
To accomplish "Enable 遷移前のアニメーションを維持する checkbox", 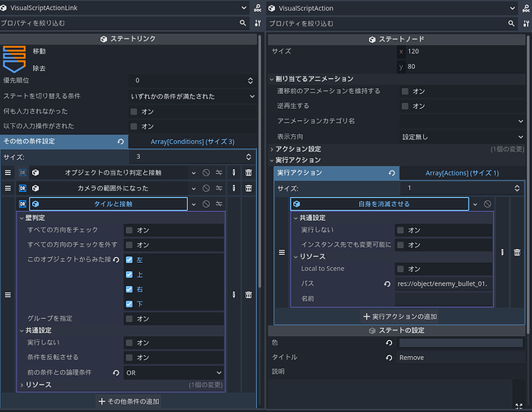I will pyautogui.click(x=405, y=91).
